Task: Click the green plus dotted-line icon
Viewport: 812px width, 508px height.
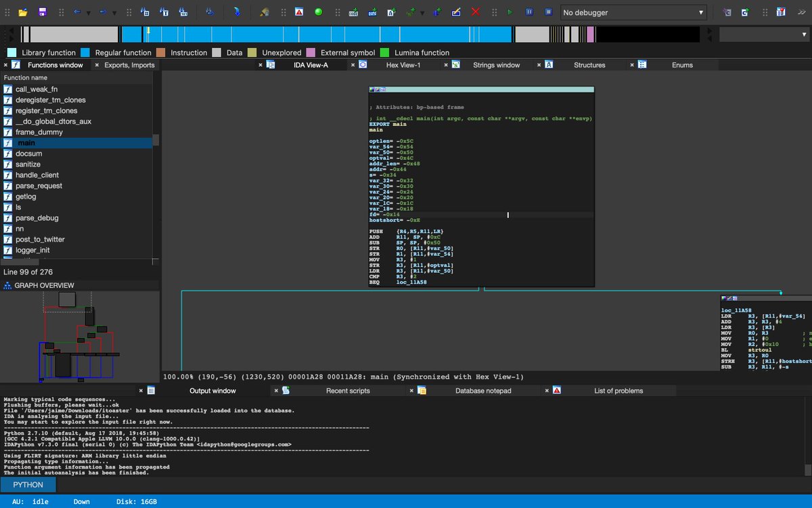Action: pos(411,12)
